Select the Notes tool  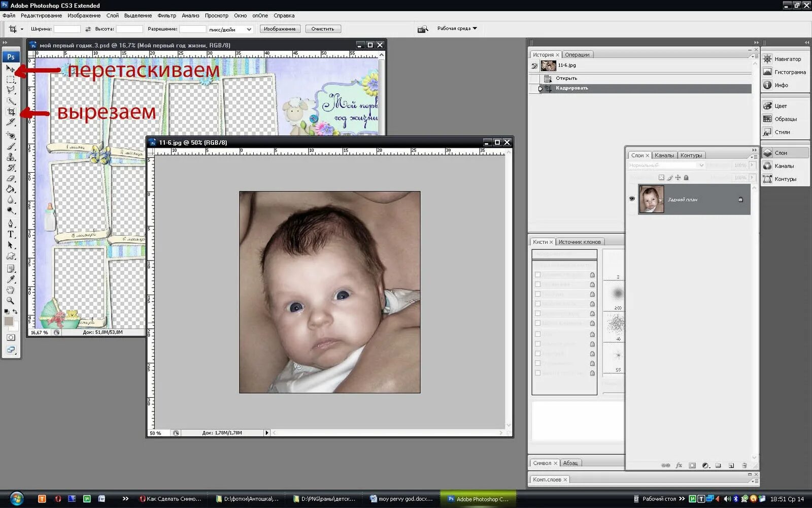pos(10,269)
